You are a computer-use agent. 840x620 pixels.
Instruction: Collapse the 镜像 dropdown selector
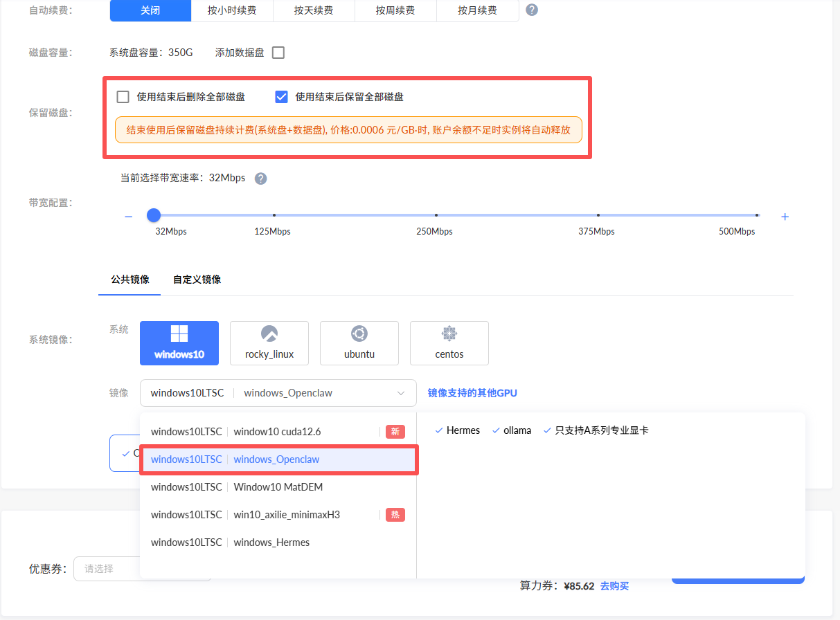click(x=278, y=393)
